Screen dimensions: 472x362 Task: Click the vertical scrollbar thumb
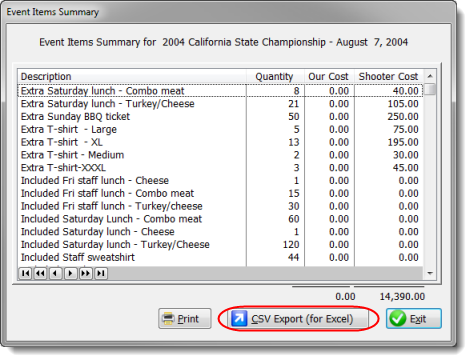[x=431, y=89]
